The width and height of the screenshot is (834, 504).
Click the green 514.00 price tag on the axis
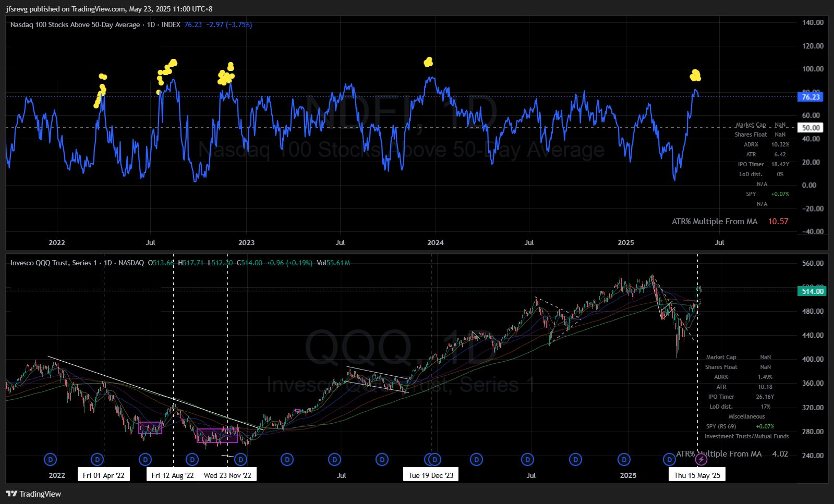[x=813, y=291]
